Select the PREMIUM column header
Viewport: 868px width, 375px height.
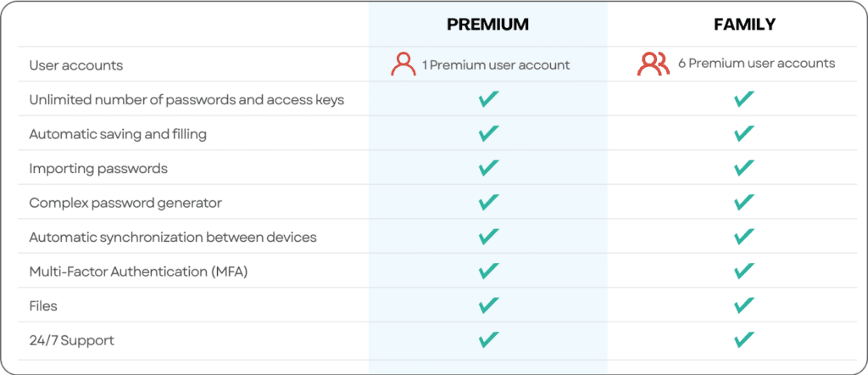(487, 25)
